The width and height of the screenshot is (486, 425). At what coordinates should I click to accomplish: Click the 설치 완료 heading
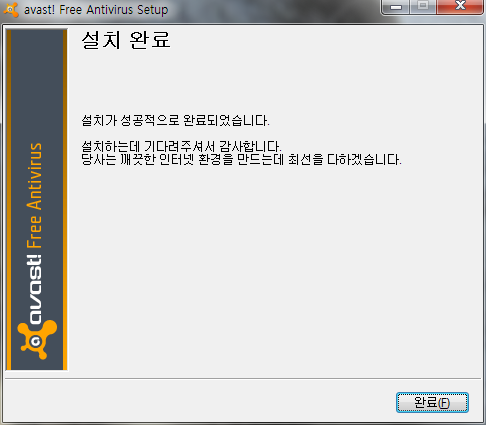[126, 40]
